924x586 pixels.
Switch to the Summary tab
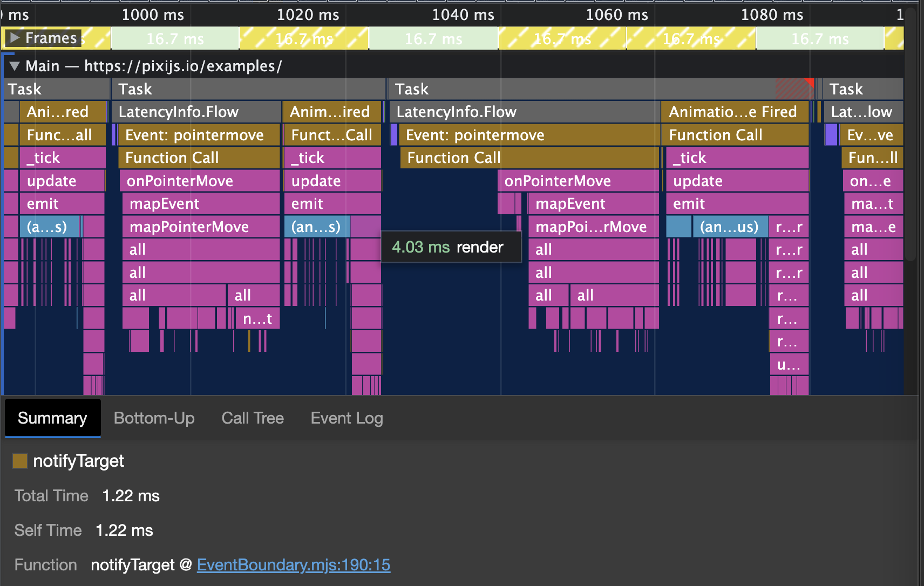[x=52, y=418]
